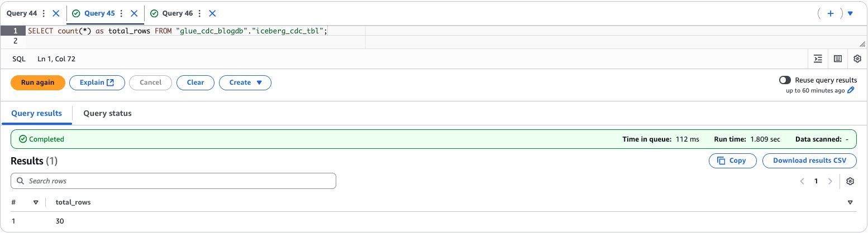Copy the query results

click(x=732, y=161)
